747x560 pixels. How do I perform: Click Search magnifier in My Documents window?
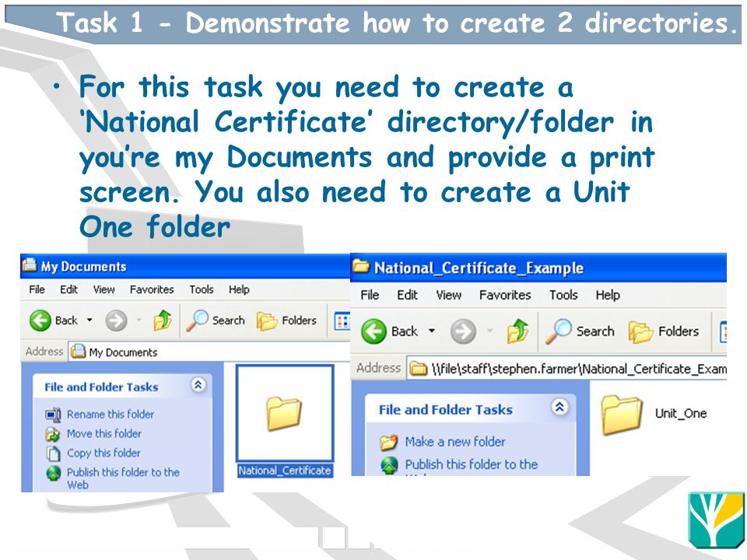pyautogui.click(x=197, y=320)
